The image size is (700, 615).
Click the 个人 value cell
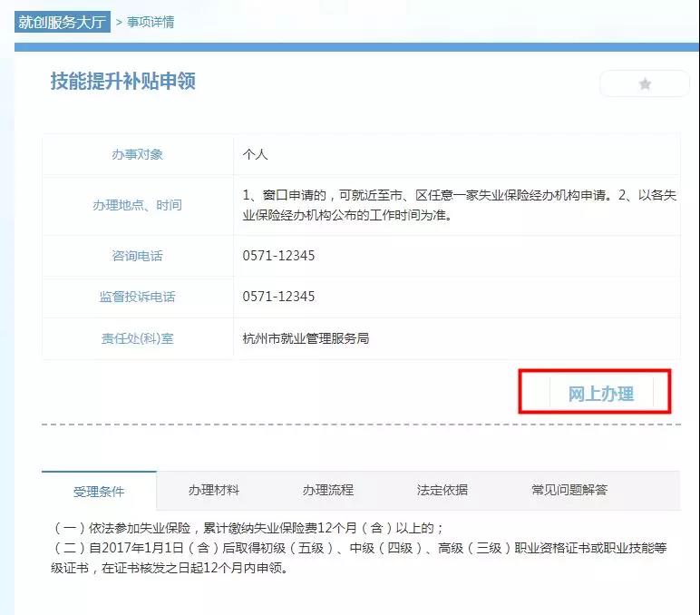(256, 154)
